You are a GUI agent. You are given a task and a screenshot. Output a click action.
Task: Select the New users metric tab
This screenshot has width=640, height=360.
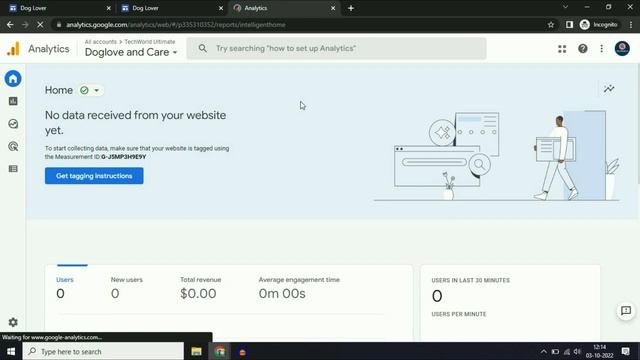127,287
